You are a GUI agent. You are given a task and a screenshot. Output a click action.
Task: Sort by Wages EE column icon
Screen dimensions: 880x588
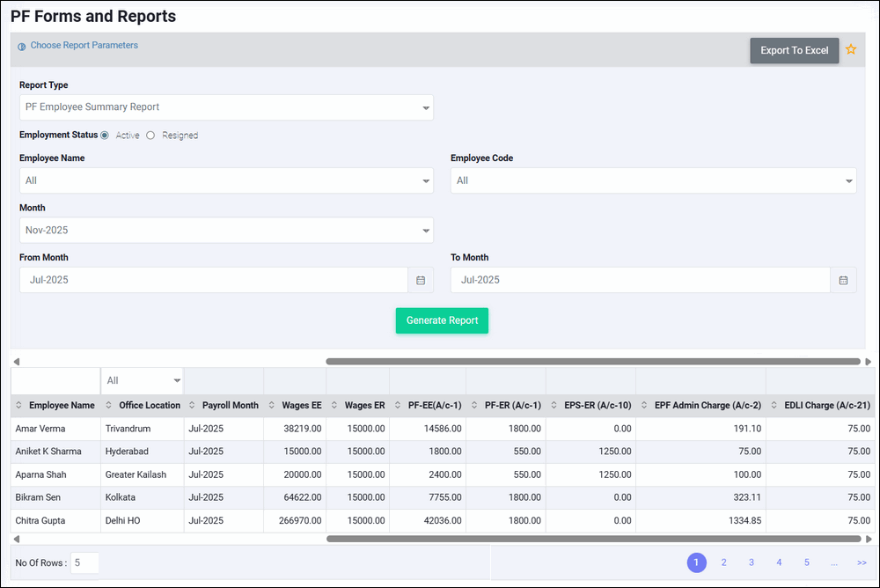[x=272, y=406]
